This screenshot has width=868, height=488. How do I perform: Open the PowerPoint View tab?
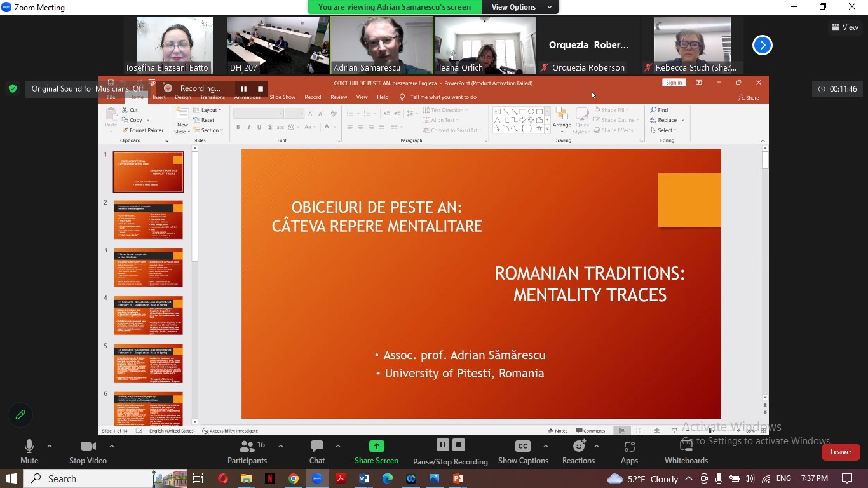[362, 97]
